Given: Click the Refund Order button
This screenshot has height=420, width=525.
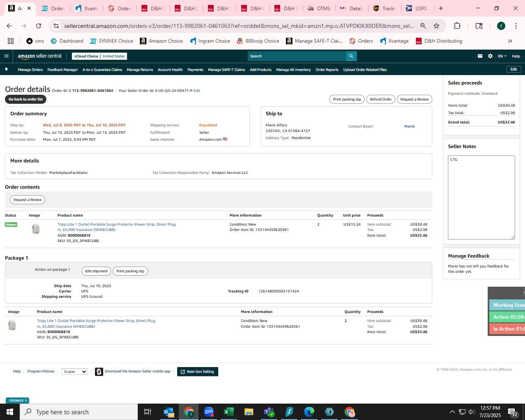Looking at the screenshot, I should pos(381,99).
